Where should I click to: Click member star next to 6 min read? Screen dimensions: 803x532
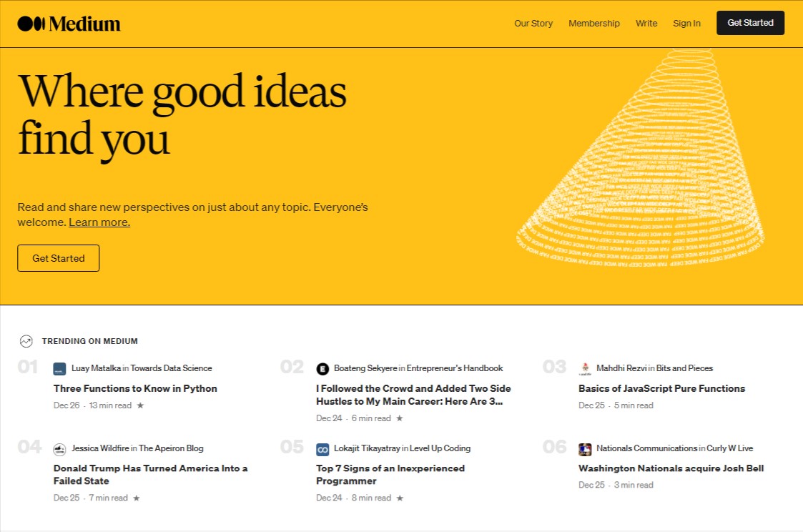[400, 418]
